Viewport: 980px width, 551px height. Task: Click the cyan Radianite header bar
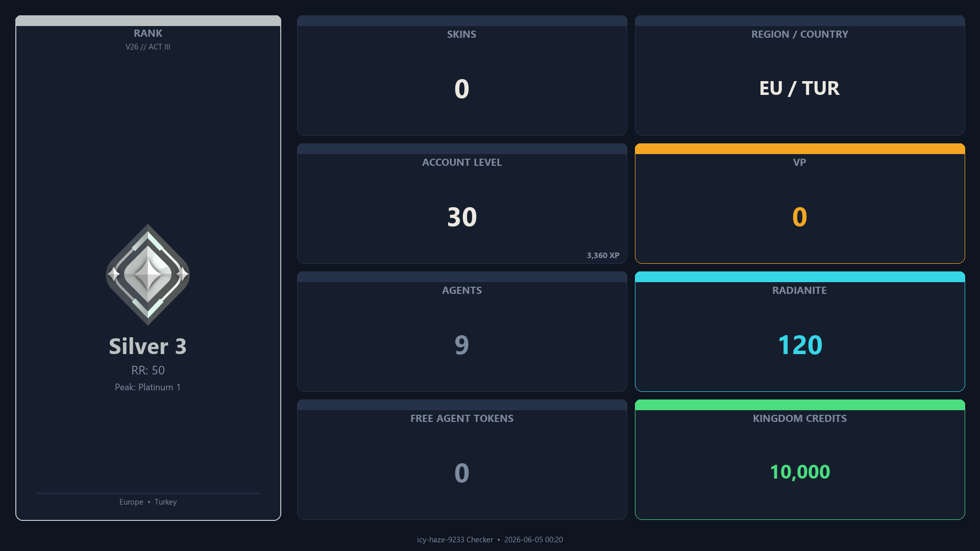click(x=800, y=277)
